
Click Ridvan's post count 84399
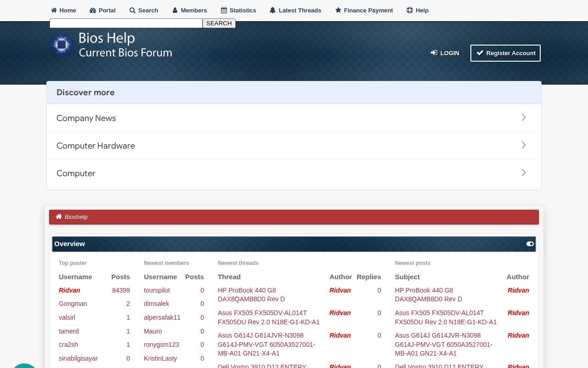[x=121, y=290]
